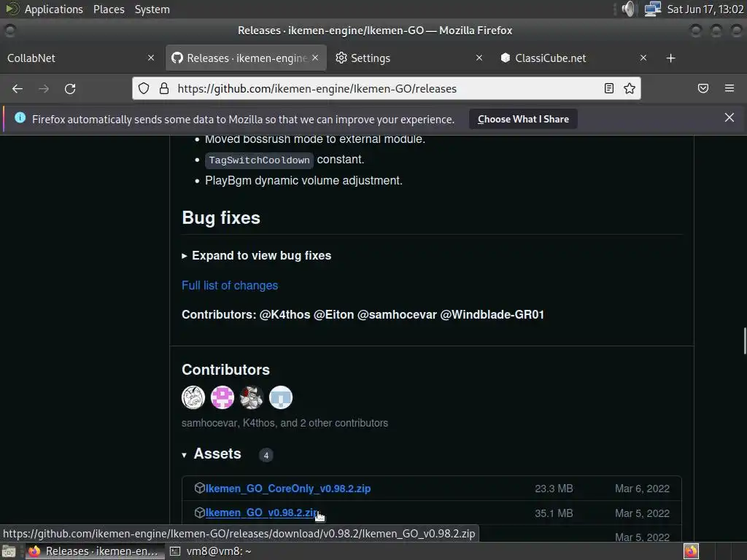747x560 pixels.
Task: Click the 35.1 MB file size
Action: pos(554,513)
